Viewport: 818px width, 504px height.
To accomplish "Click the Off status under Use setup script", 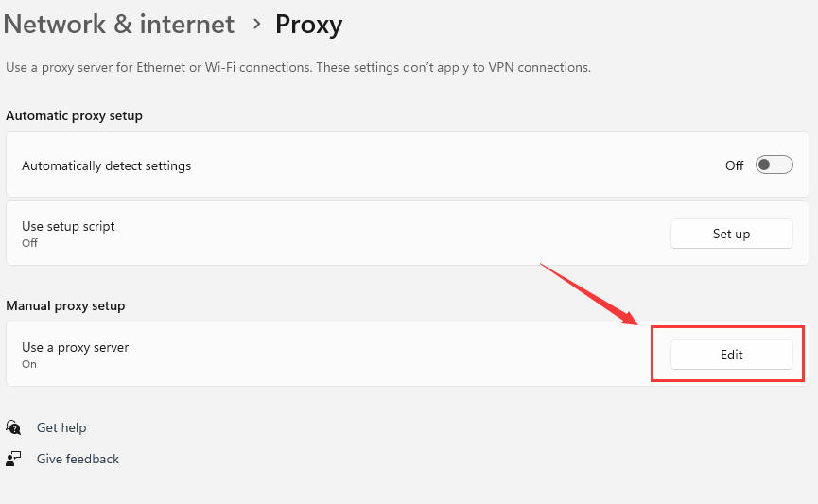I will pos(29,243).
